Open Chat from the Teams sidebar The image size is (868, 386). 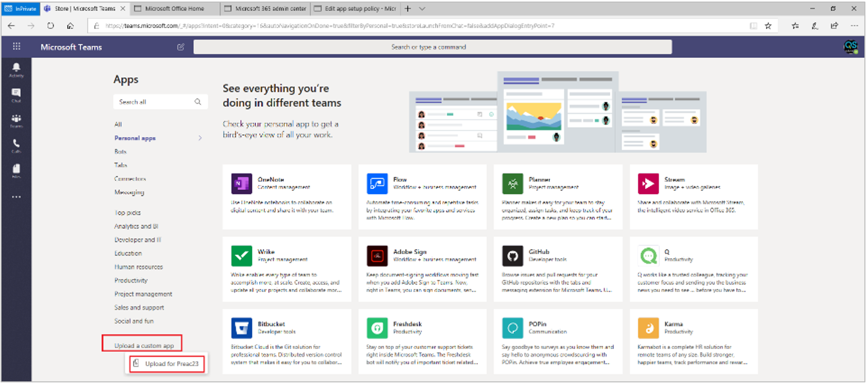point(16,95)
